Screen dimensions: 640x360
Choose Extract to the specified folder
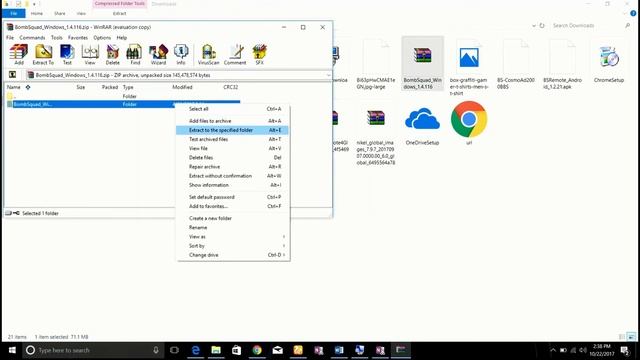point(233,130)
